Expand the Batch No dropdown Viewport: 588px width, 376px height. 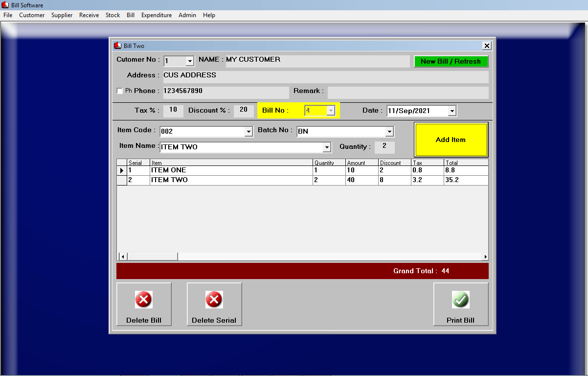389,132
